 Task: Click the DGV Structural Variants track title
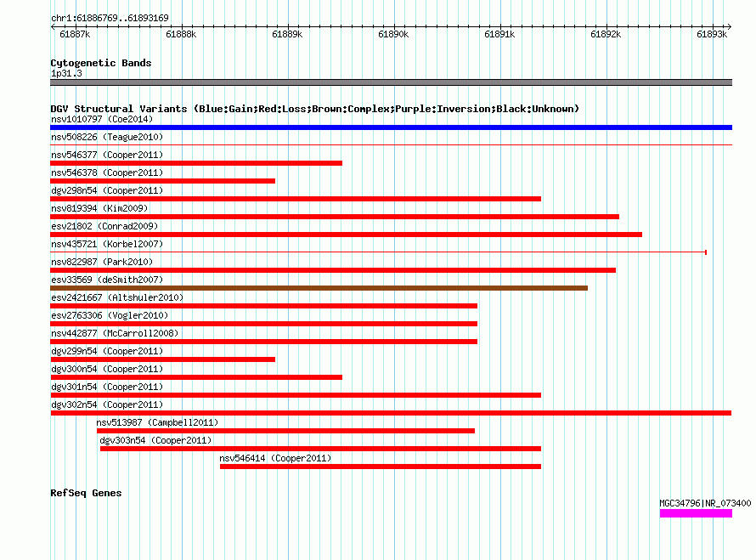(x=315, y=109)
